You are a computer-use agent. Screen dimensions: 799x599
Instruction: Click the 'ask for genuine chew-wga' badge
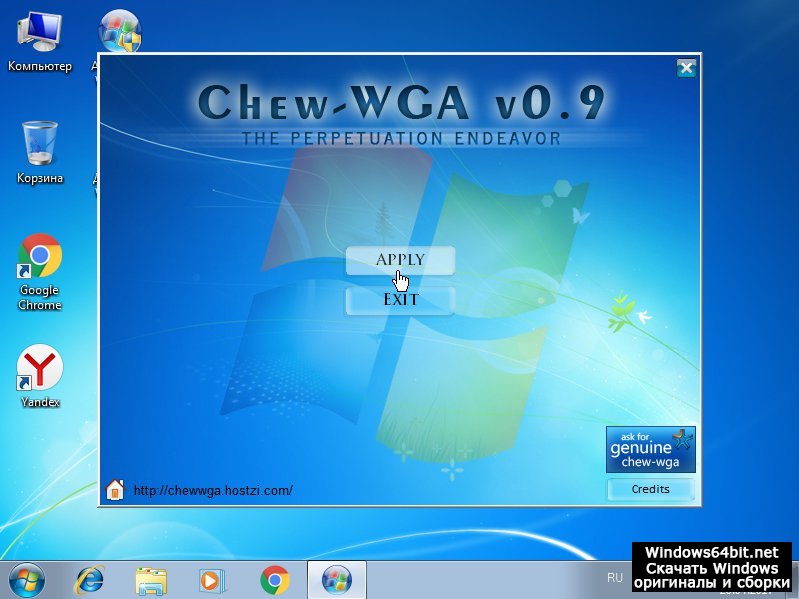pyautogui.click(x=650, y=449)
